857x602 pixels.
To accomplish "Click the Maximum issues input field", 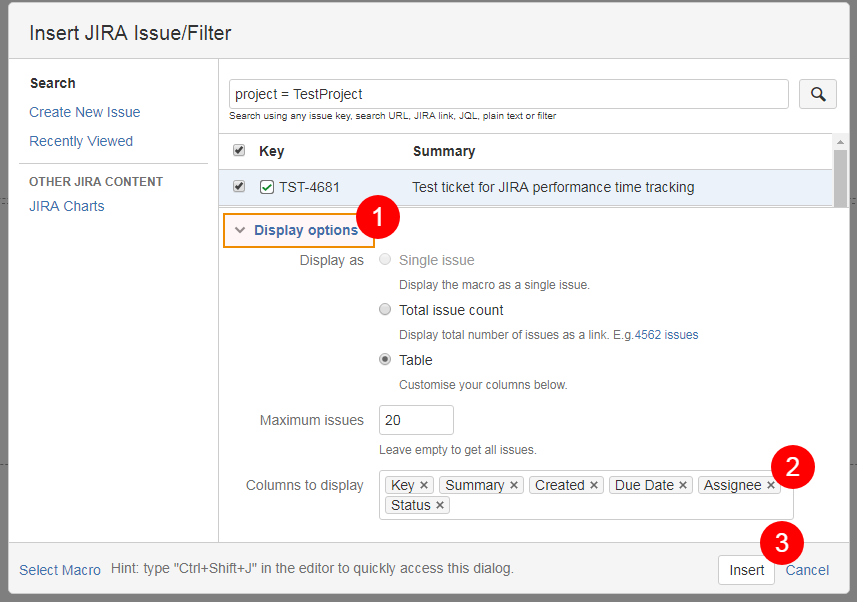I will coord(416,420).
